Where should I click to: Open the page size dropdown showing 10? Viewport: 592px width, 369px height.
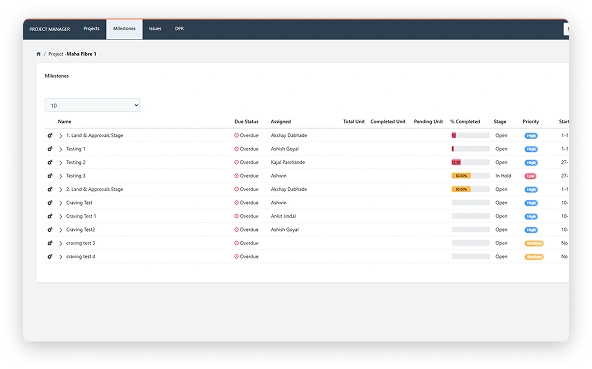pyautogui.click(x=92, y=105)
